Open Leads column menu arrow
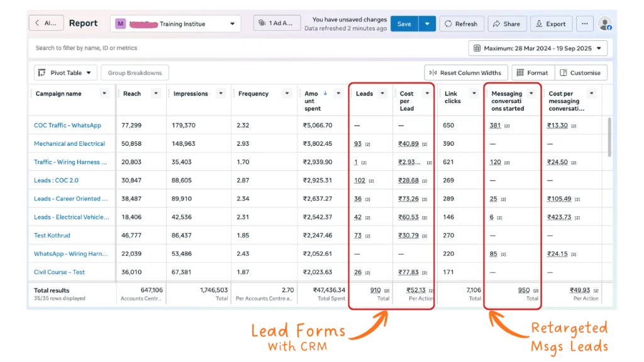The image size is (644, 362). (x=382, y=94)
